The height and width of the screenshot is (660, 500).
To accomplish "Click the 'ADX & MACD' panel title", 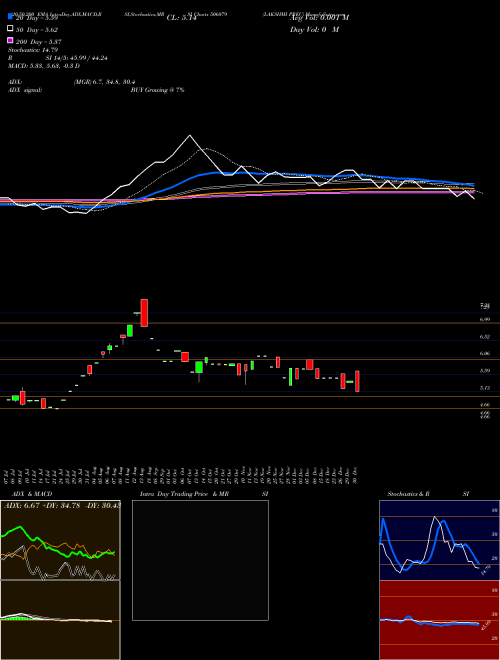I will 32,494.
